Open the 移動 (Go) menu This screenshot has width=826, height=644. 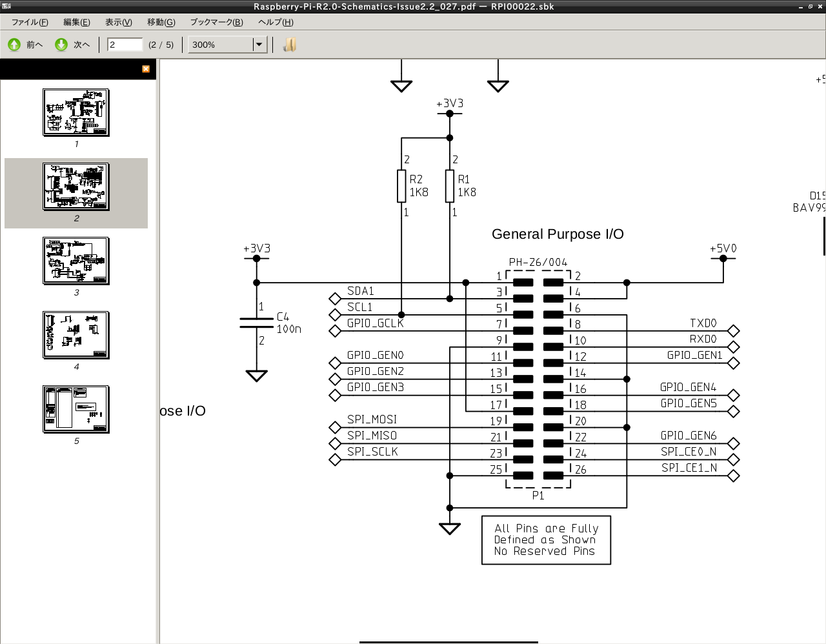pyautogui.click(x=161, y=22)
